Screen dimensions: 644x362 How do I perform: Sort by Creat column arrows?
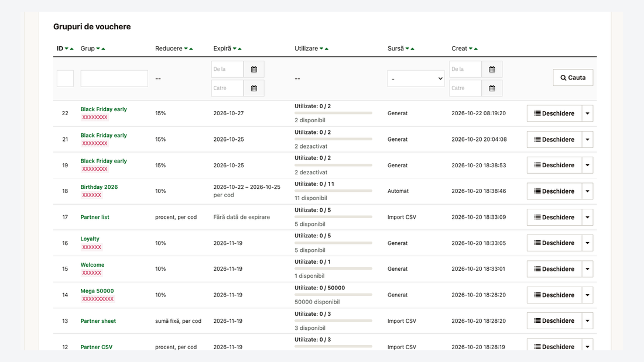pyautogui.click(x=473, y=49)
